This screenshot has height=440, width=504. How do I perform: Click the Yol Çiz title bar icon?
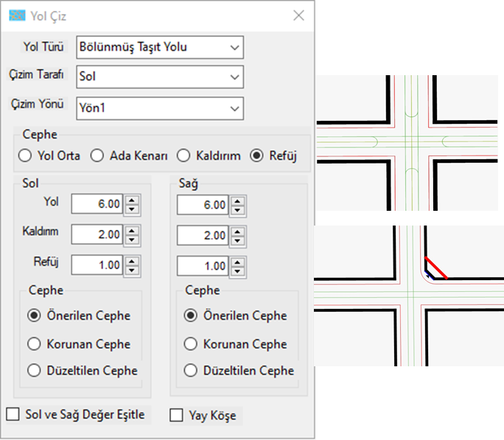[17, 15]
